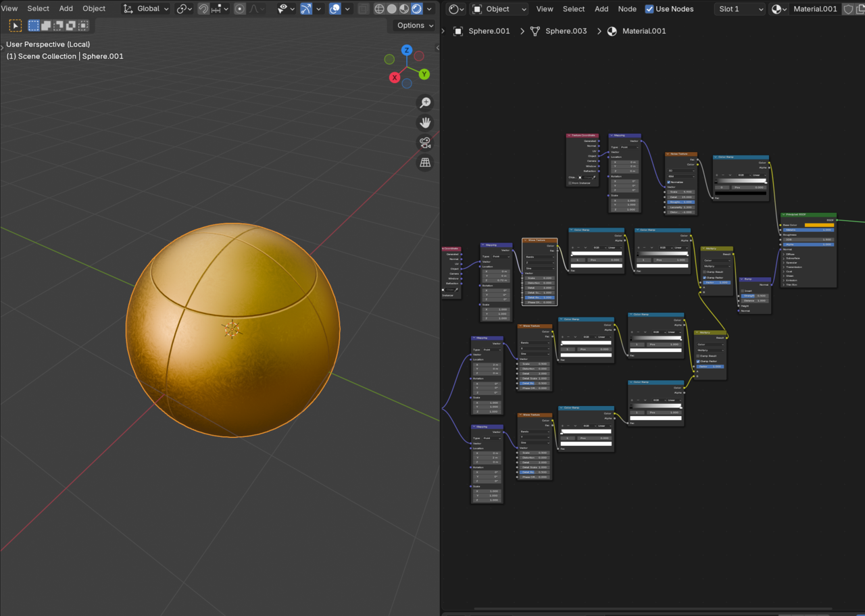Toggle Normalize checkbox on Noise Texture node

(668, 182)
